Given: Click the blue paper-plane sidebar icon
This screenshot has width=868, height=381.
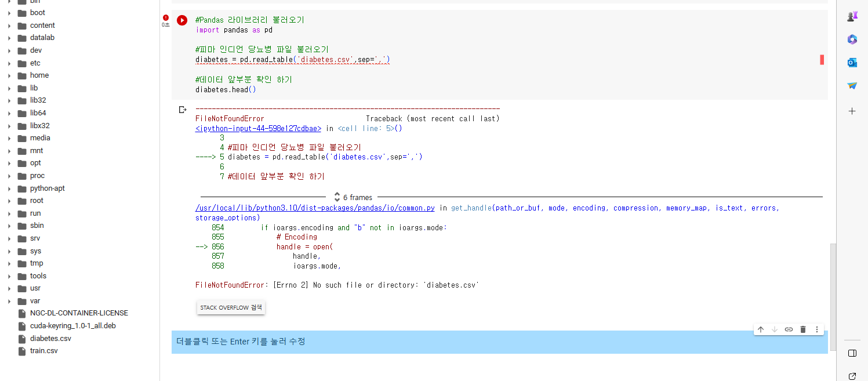Looking at the screenshot, I should point(852,86).
